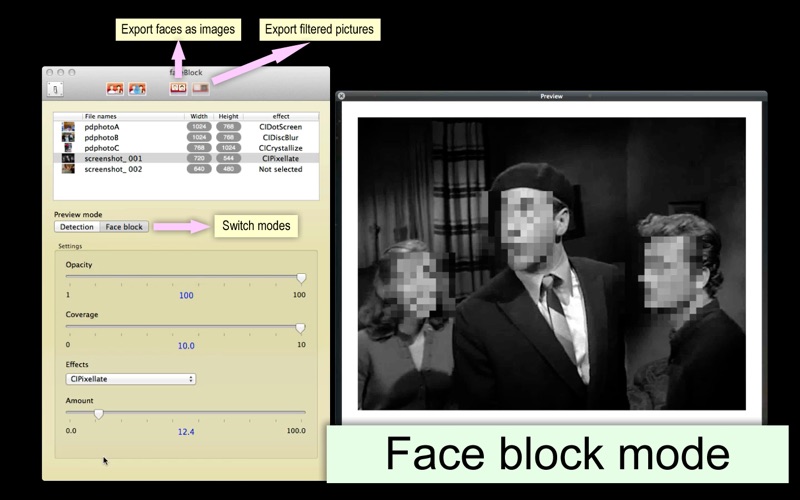Select the pdphotoB file

tap(186, 137)
